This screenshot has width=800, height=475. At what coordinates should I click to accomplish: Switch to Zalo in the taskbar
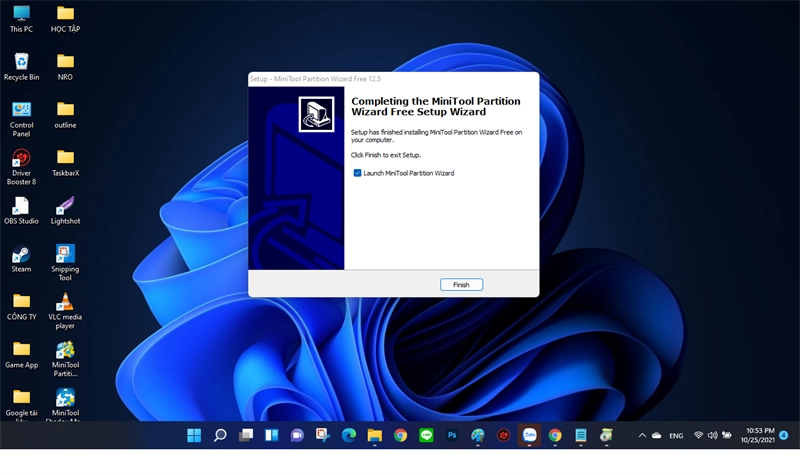tap(529, 435)
